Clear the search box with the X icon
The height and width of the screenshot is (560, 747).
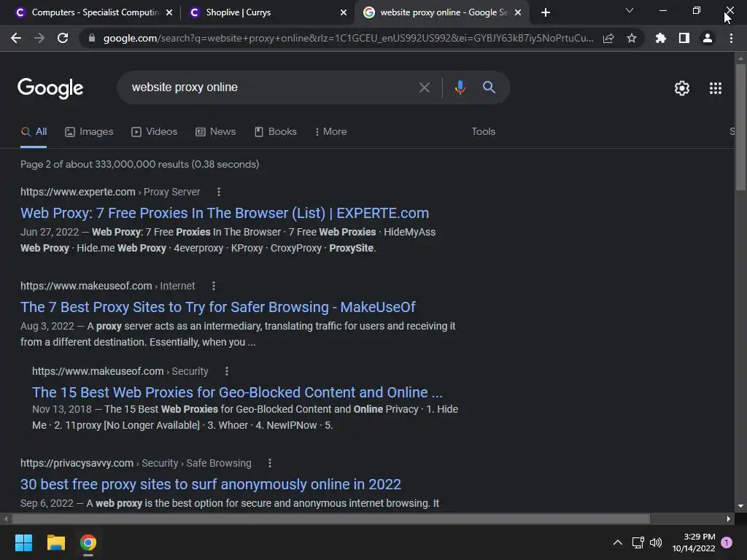(x=424, y=87)
